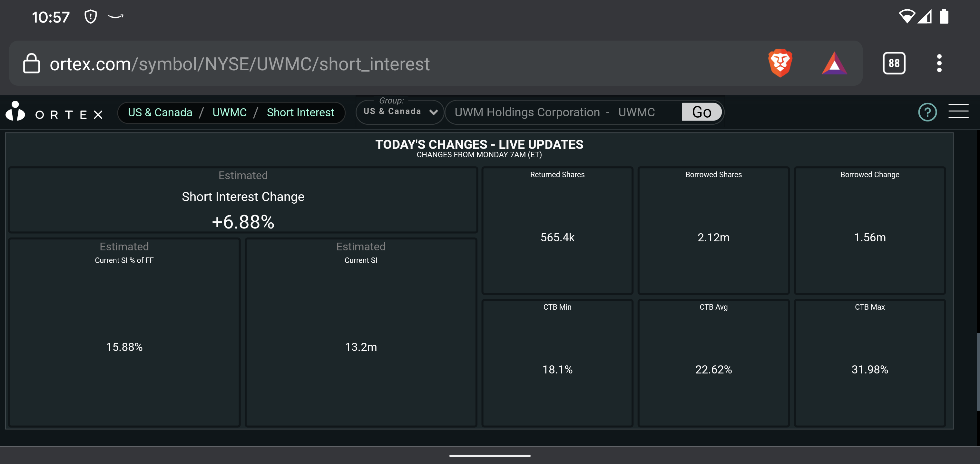Expand the US & Canada group dropdown

point(399,112)
